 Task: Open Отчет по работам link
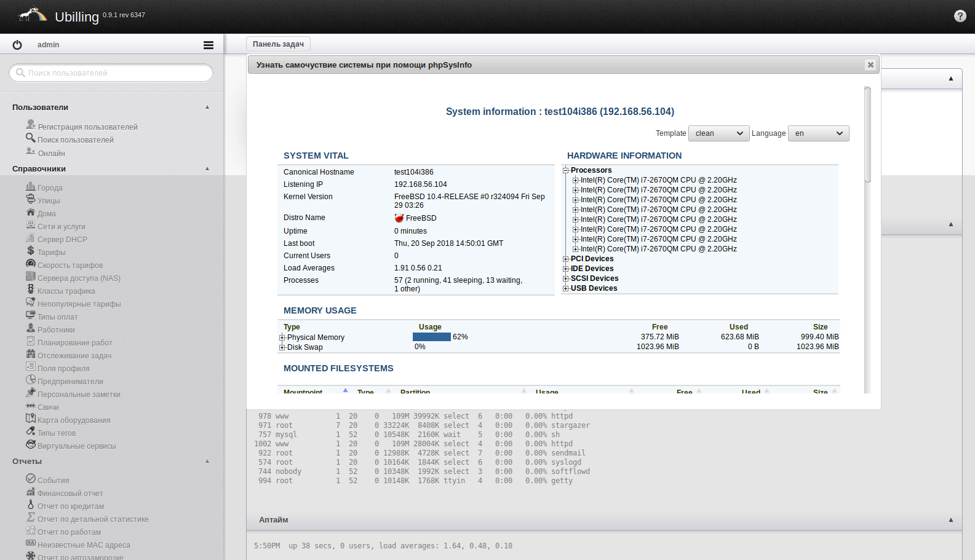69,532
